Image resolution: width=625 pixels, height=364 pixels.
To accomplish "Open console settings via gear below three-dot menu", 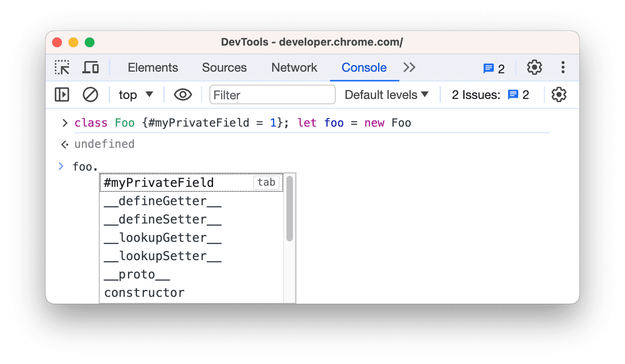I will (x=559, y=94).
